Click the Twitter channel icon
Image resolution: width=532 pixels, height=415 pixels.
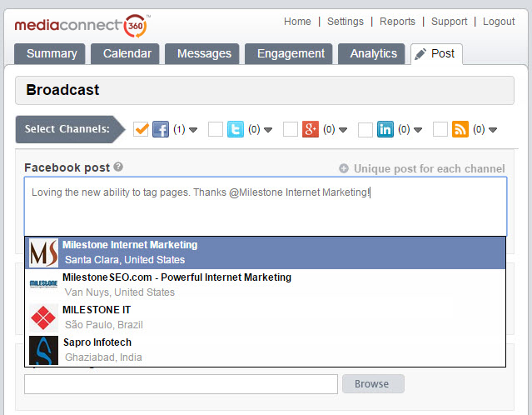point(236,129)
